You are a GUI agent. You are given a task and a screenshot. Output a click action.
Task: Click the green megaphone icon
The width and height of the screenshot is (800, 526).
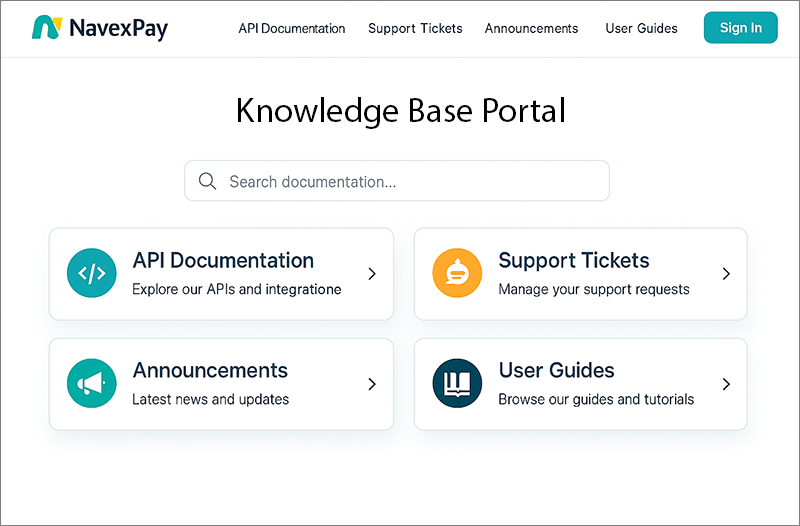click(x=92, y=384)
